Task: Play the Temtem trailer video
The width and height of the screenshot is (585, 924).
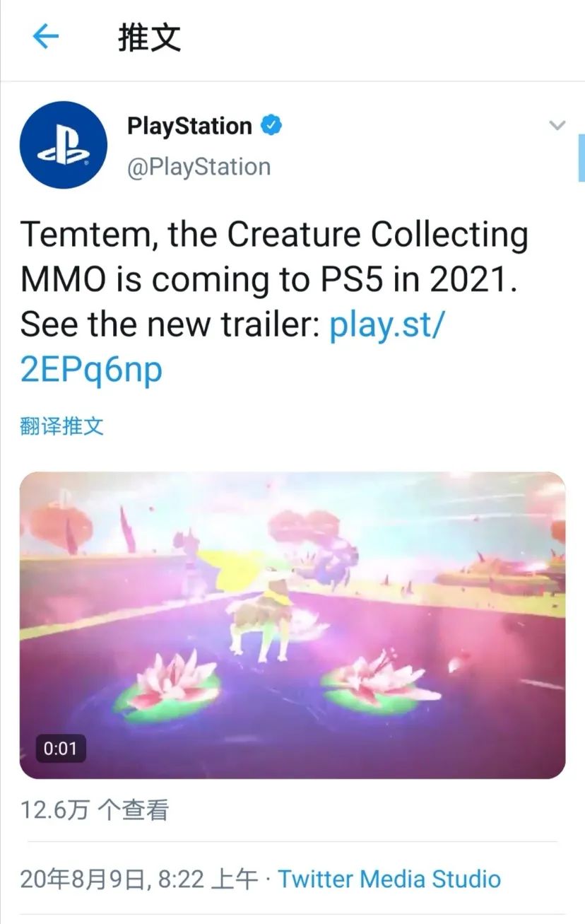Action: [x=292, y=626]
